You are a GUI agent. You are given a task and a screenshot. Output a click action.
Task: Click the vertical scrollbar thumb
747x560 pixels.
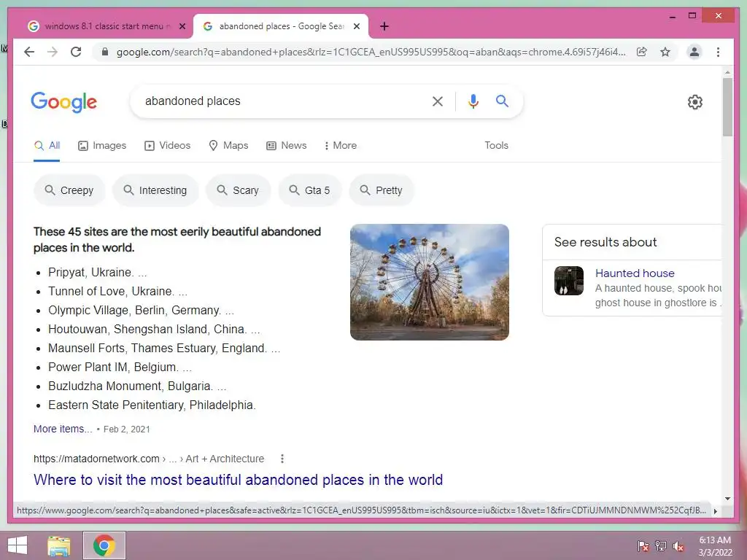(727, 107)
